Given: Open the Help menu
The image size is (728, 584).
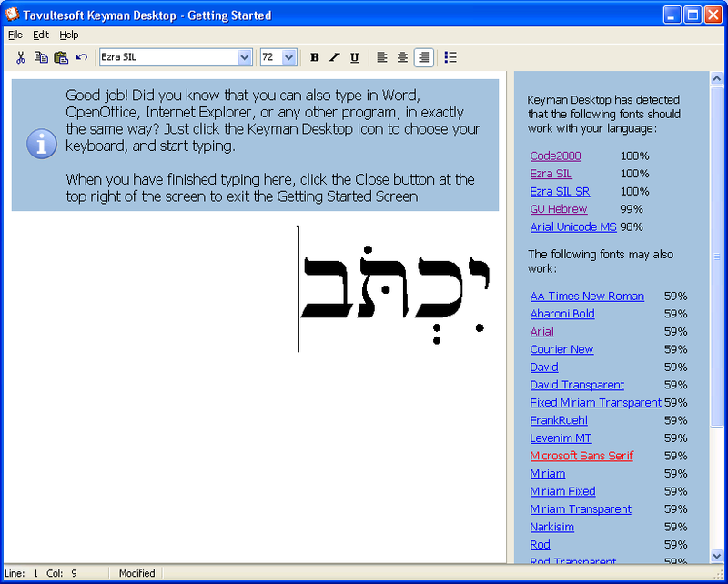Looking at the screenshot, I should [x=69, y=35].
